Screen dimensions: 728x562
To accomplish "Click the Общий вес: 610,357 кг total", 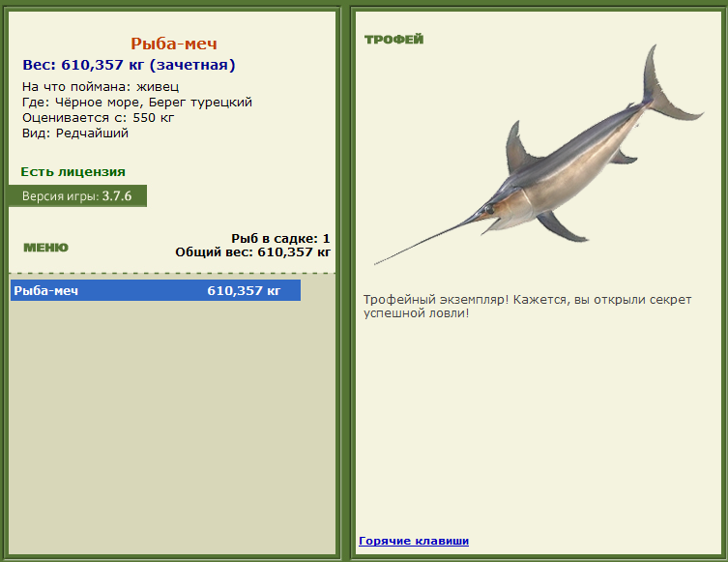I will click(x=252, y=252).
